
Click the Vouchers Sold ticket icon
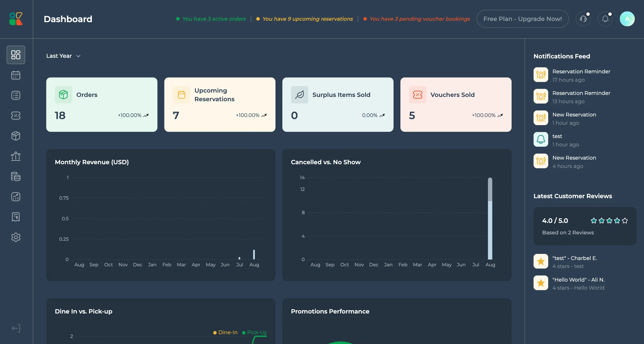pos(418,95)
